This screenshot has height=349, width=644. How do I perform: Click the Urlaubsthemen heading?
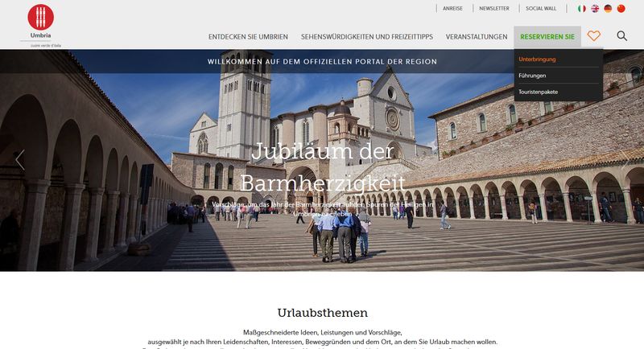323,313
